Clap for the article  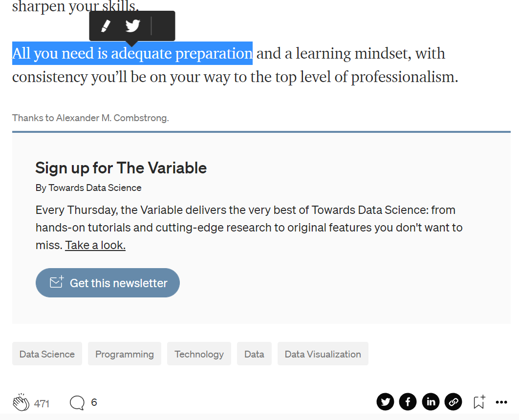(21, 403)
